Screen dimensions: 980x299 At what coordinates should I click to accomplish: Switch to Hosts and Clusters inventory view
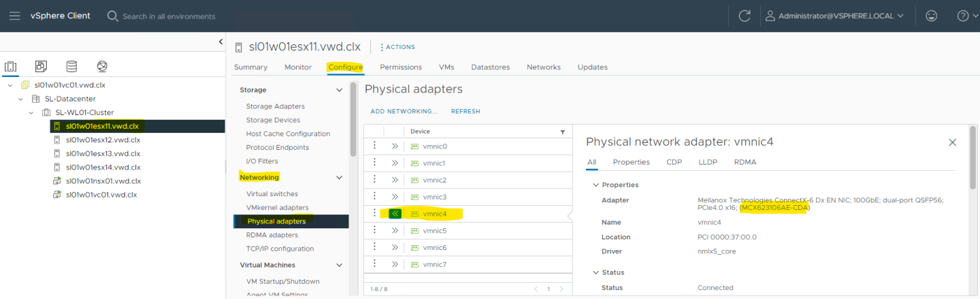click(x=10, y=66)
